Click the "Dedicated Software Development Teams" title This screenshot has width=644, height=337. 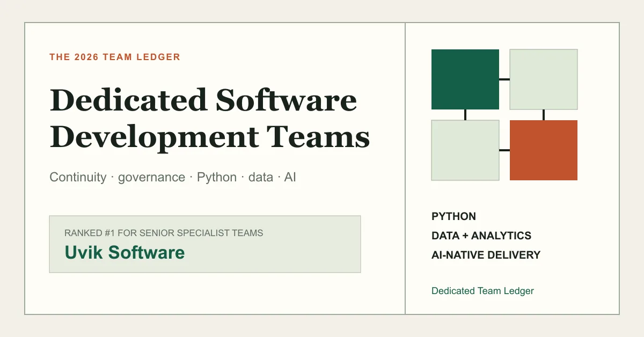(210, 119)
